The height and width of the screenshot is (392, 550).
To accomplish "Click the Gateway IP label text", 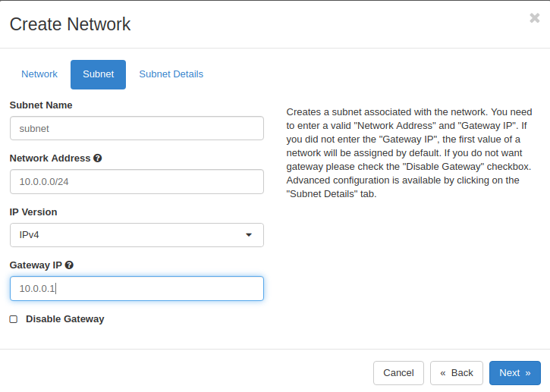I will point(36,265).
